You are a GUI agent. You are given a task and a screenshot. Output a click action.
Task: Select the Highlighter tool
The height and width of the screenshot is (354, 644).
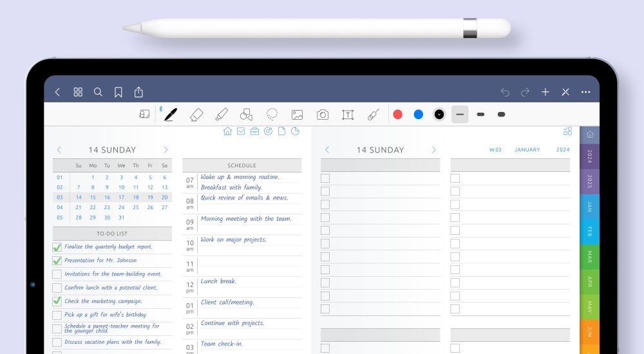point(222,115)
